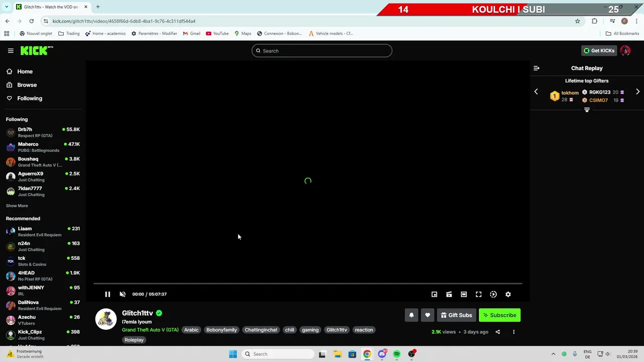Select the Bobonyfamily tag
This screenshot has height=362, width=644.
pos(221,330)
